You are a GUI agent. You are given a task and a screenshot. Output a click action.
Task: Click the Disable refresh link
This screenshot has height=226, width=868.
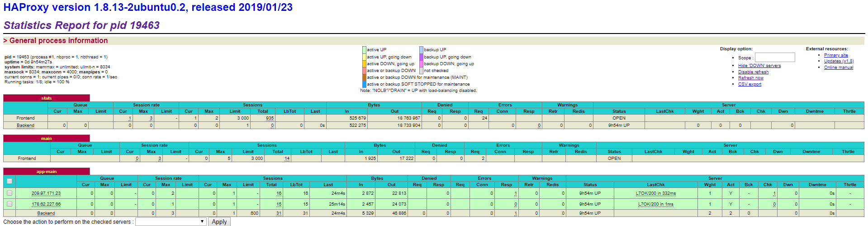point(753,72)
